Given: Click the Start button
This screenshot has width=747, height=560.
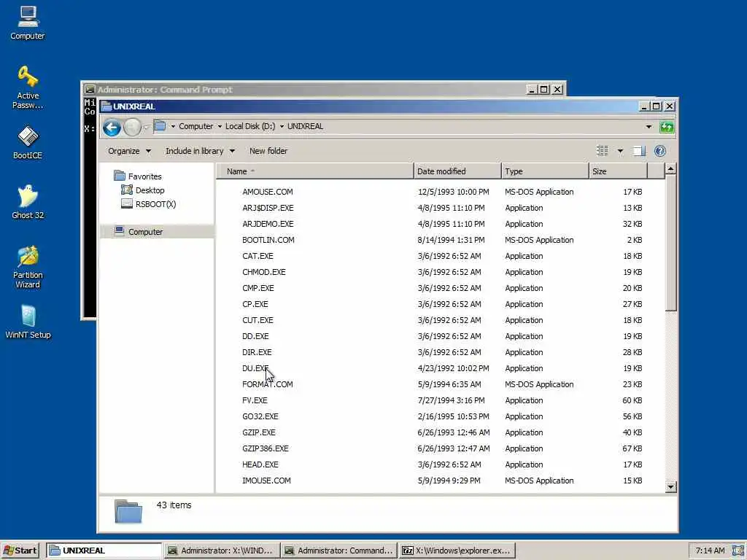Looking at the screenshot, I should tap(20, 551).
